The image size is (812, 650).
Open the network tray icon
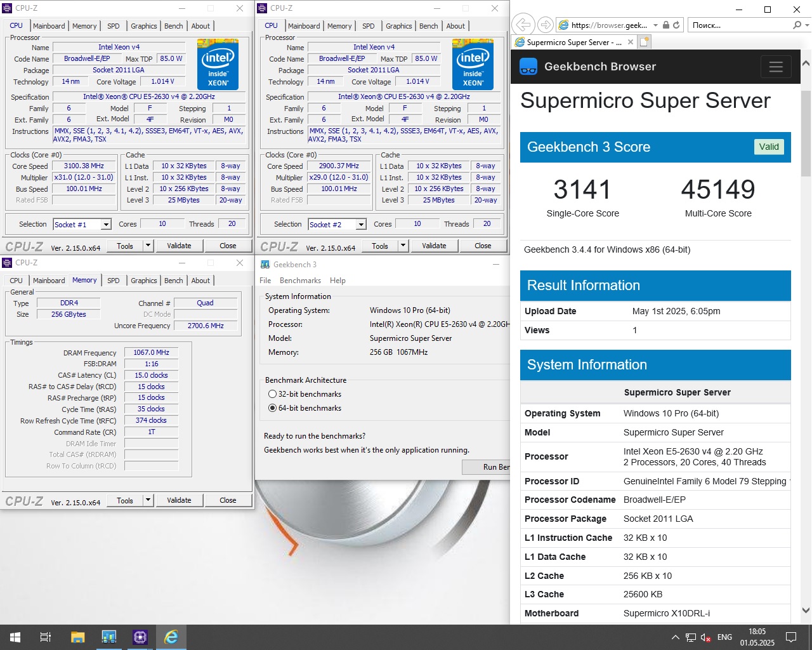(x=690, y=637)
